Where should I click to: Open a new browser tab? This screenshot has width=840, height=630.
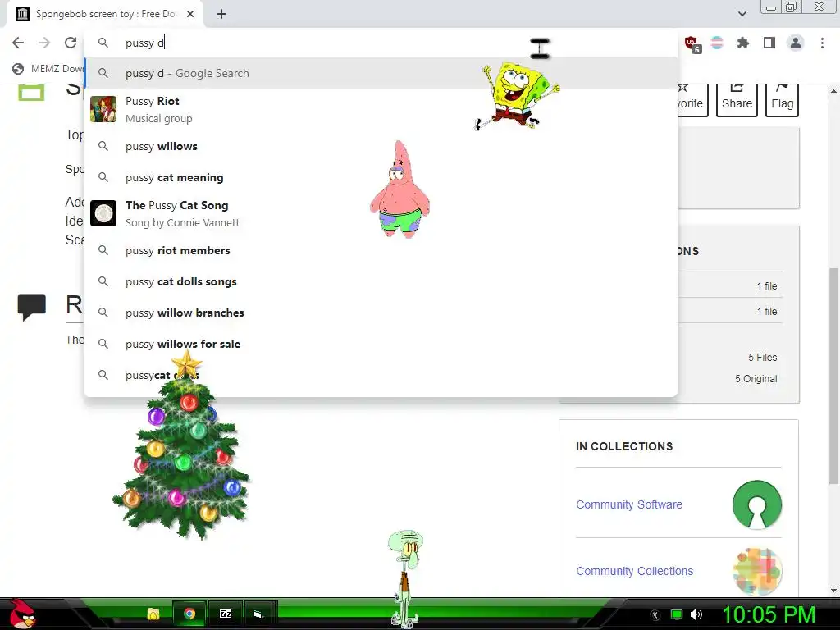click(x=221, y=15)
